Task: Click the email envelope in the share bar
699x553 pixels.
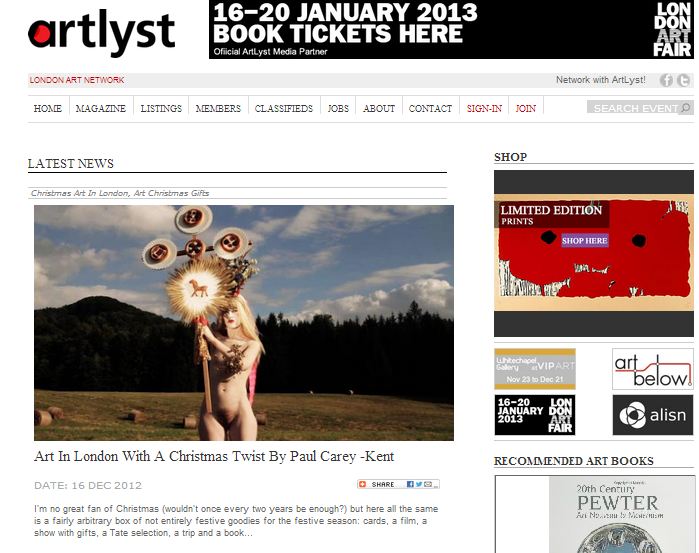Action: click(428, 484)
